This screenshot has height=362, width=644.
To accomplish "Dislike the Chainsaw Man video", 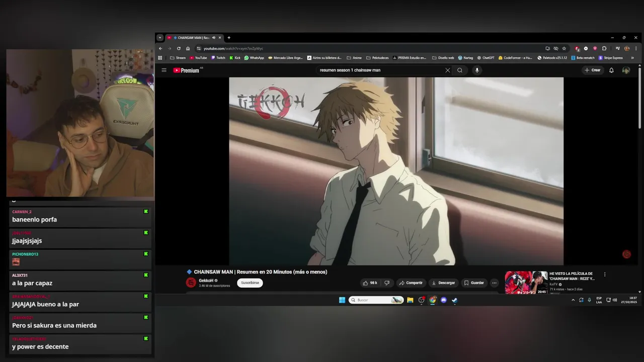I will [x=387, y=283].
